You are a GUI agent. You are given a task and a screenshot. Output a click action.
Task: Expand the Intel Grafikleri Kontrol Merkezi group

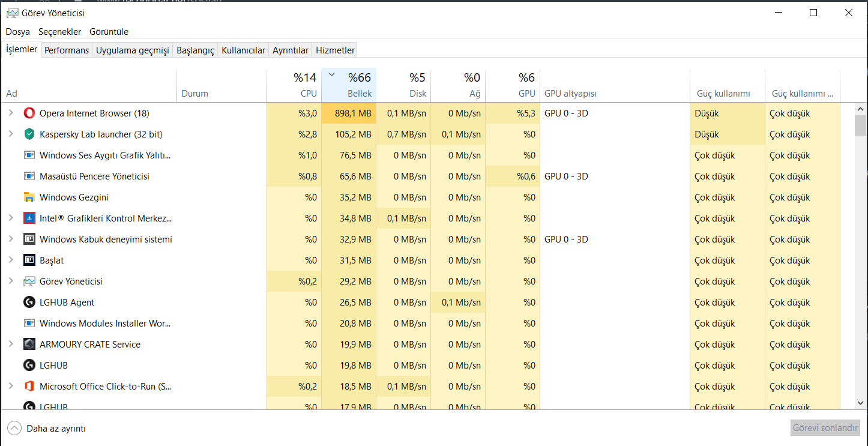click(10, 218)
